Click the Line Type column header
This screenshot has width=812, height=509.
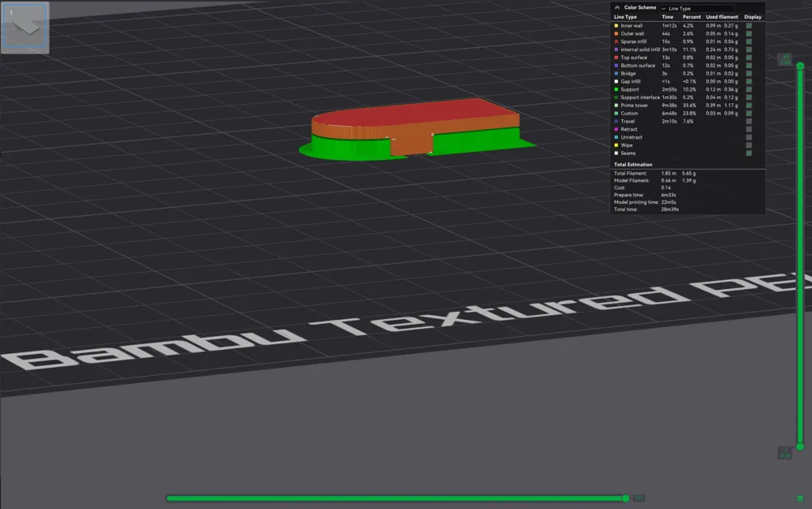pyautogui.click(x=625, y=17)
